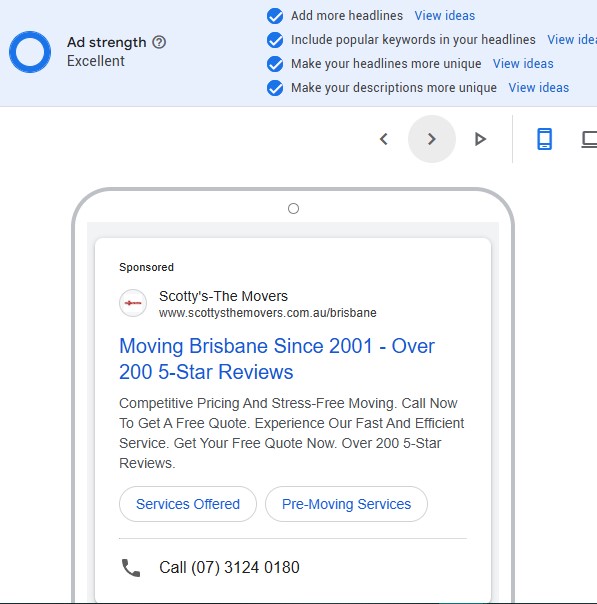Switch to desktop laptop preview
The image size is (597, 604).
click(589, 139)
